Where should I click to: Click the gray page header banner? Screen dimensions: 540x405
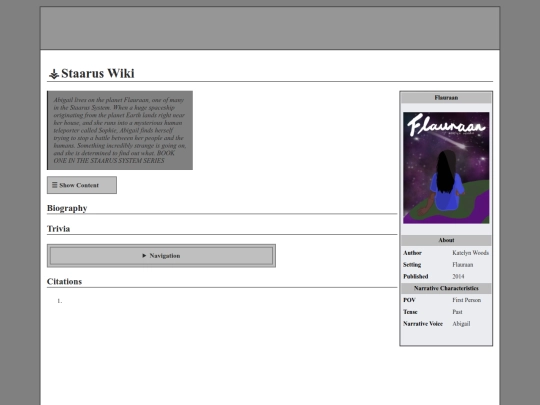pyautogui.click(x=270, y=28)
